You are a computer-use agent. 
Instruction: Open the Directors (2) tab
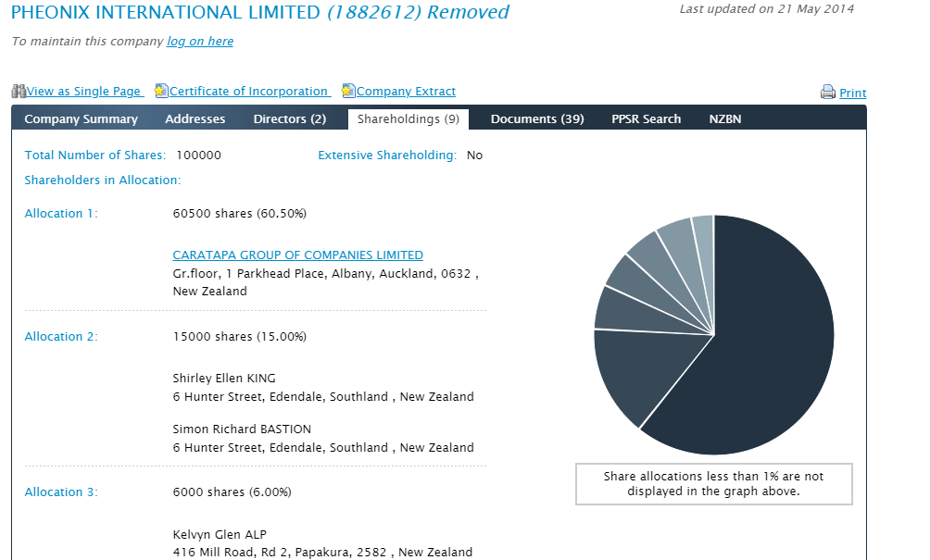(x=289, y=119)
